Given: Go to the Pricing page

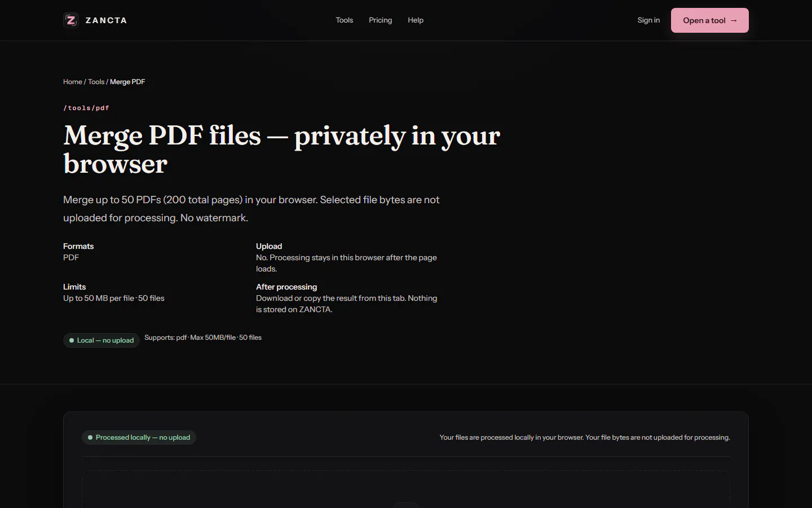Looking at the screenshot, I should [380, 20].
